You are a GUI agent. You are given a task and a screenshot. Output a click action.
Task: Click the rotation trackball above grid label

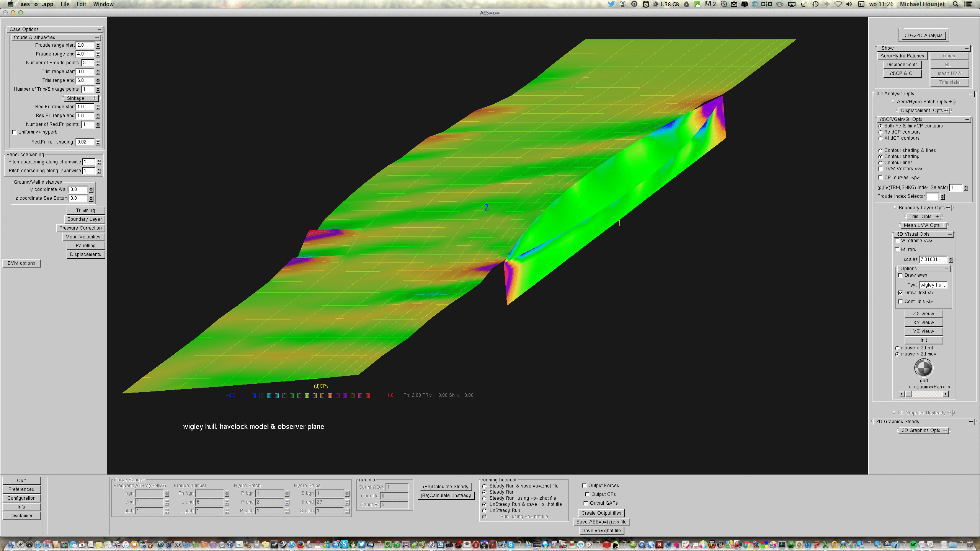pyautogui.click(x=923, y=368)
